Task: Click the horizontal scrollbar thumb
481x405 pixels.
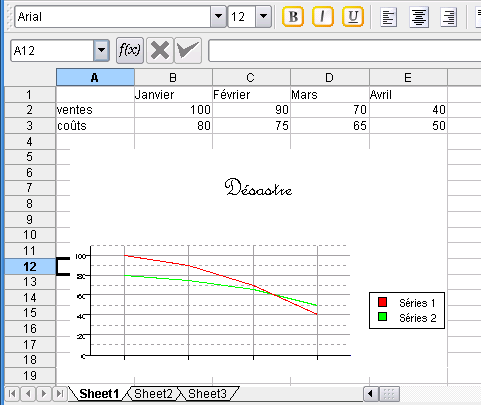Action: click(x=389, y=394)
